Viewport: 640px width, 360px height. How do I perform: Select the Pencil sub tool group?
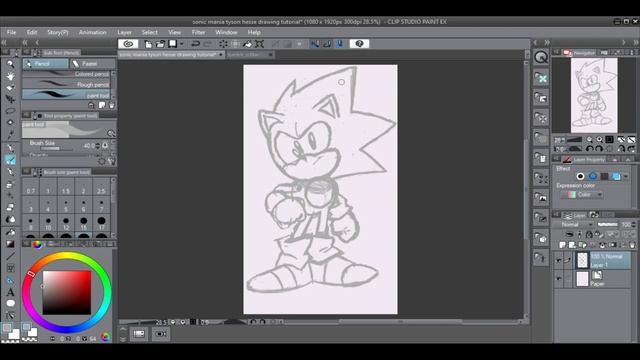(45, 64)
